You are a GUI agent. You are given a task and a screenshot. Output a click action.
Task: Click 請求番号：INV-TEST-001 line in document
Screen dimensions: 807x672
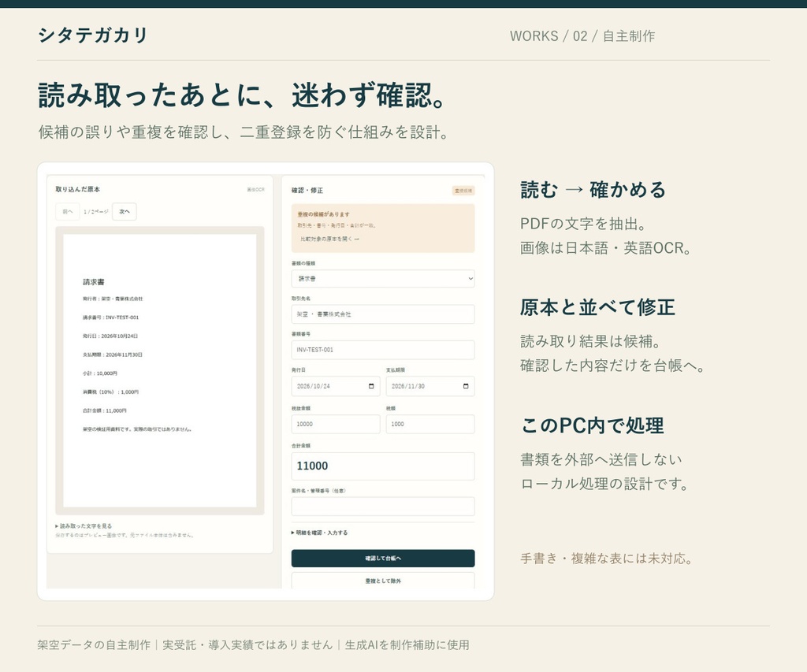click(110, 317)
